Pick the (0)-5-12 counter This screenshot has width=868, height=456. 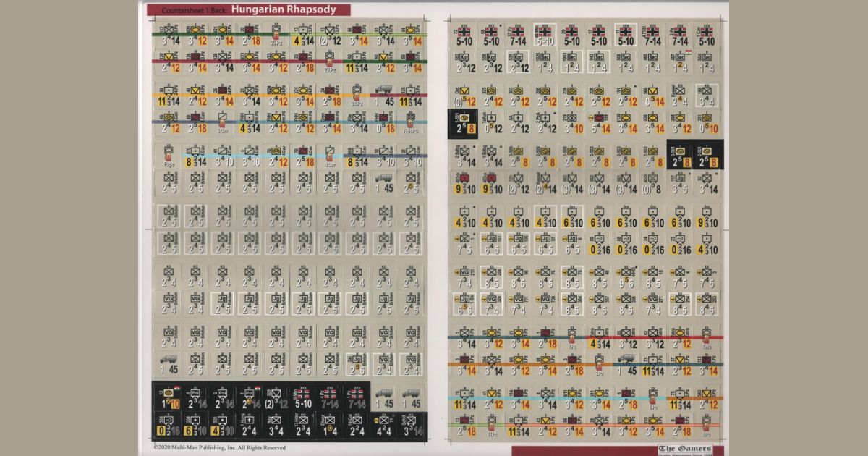point(464,96)
